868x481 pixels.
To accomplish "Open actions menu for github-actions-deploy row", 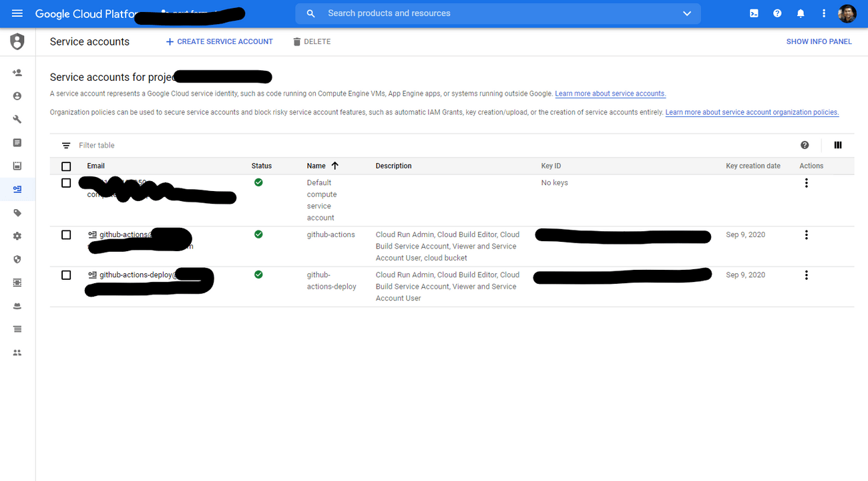I will click(x=807, y=275).
